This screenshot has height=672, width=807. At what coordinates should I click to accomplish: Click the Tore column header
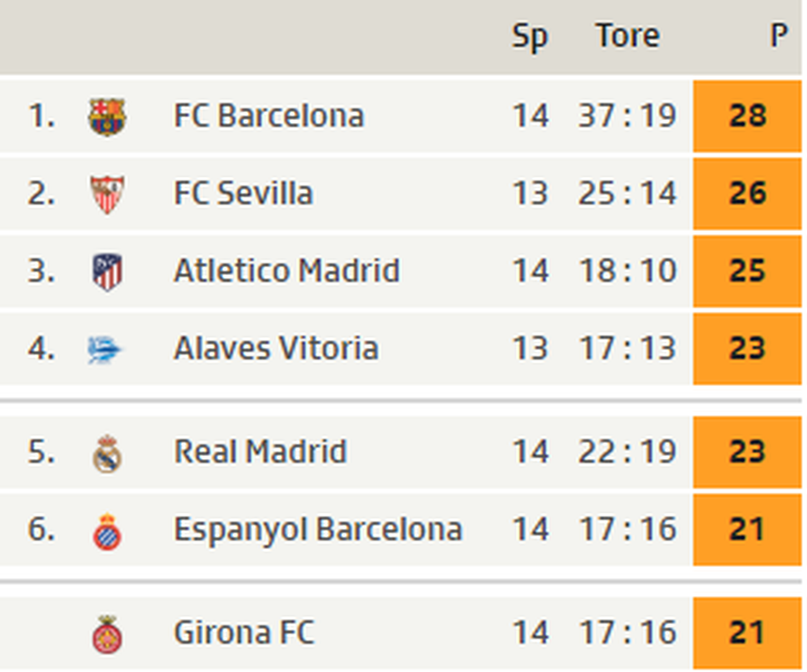pos(627,36)
